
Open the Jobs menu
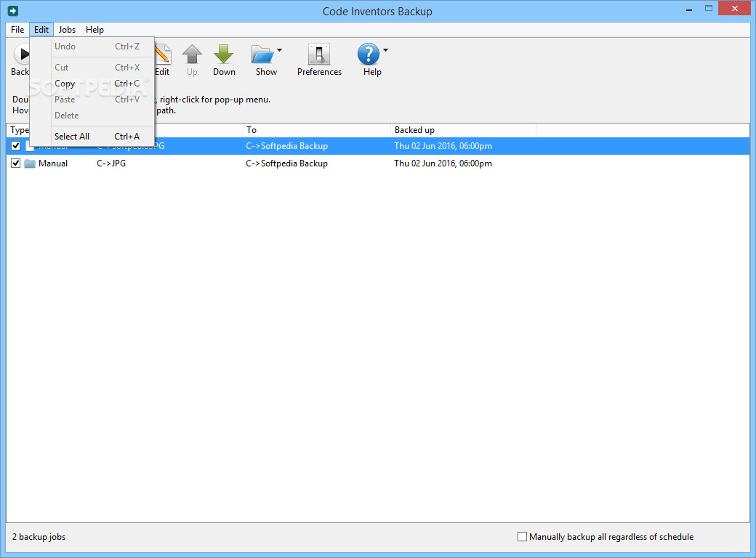pos(67,29)
